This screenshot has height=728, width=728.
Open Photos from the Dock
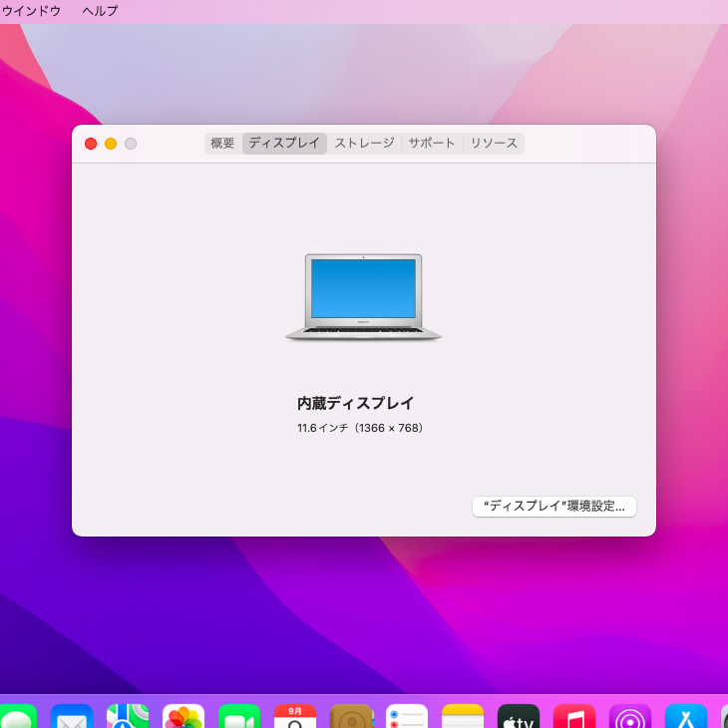tap(183, 716)
